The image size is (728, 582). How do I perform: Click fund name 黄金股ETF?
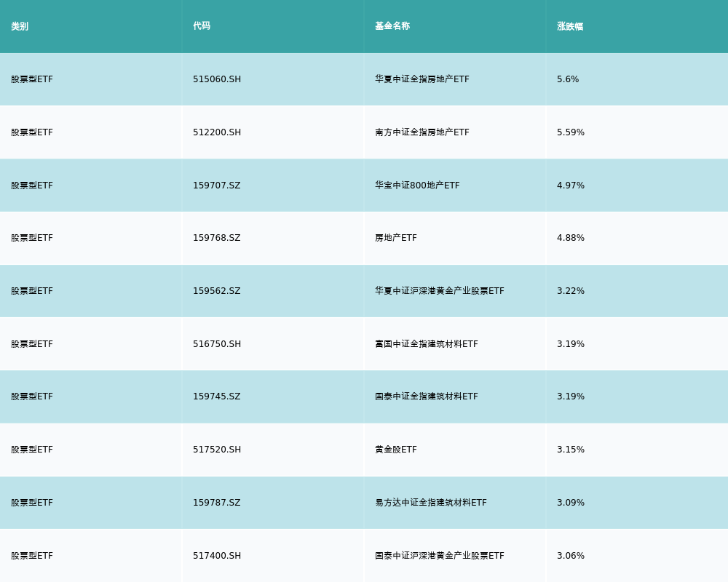(x=396, y=450)
